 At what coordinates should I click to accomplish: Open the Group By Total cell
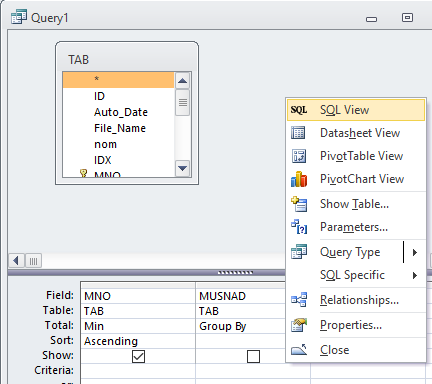(x=241, y=326)
